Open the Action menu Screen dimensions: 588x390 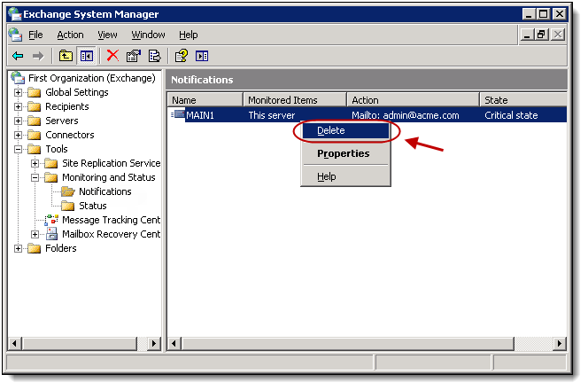pos(70,35)
